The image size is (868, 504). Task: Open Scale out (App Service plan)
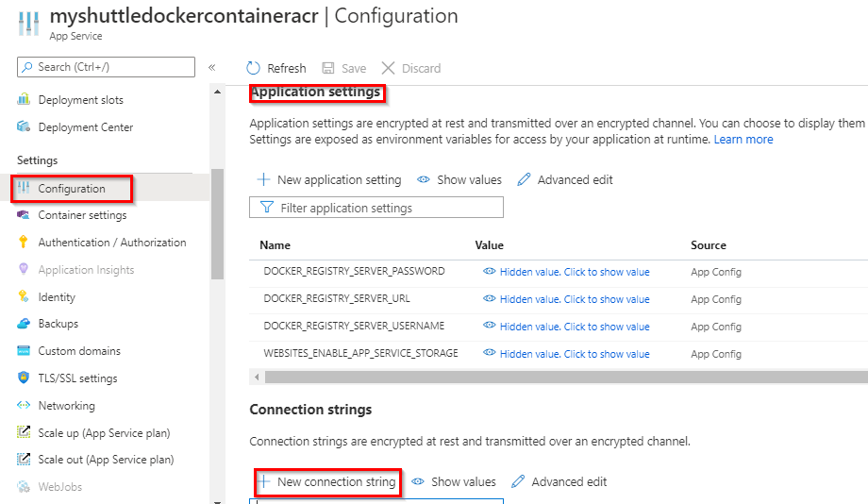click(x=106, y=460)
